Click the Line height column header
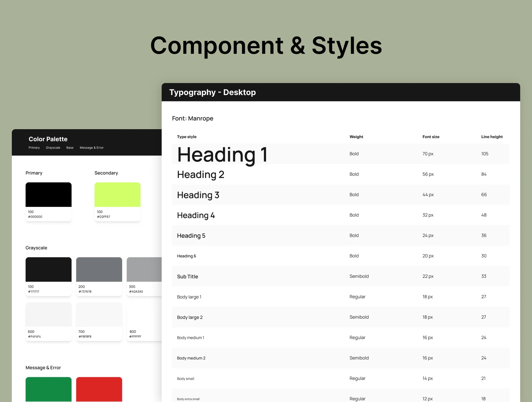 (x=492, y=137)
